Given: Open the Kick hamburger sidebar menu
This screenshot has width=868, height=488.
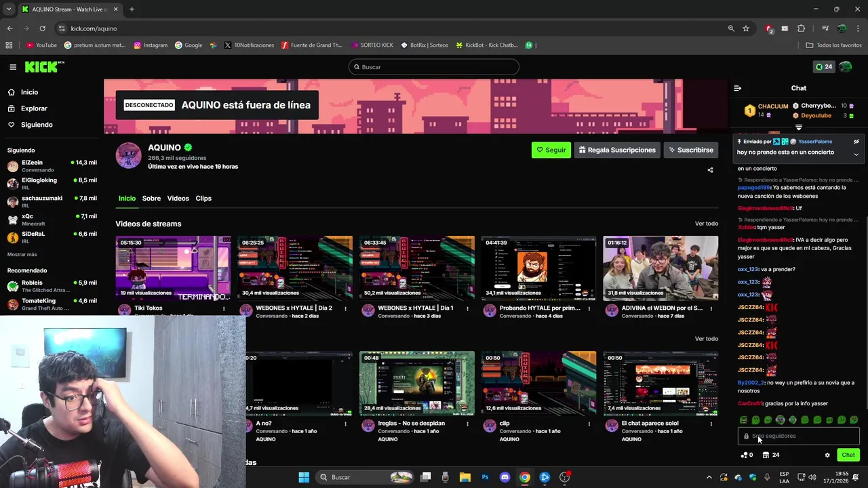Looking at the screenshot, I should 13,67.
